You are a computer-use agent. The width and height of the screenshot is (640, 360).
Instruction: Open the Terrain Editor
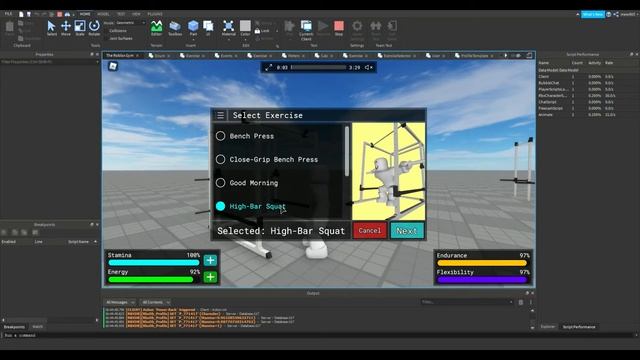(156, 28)
